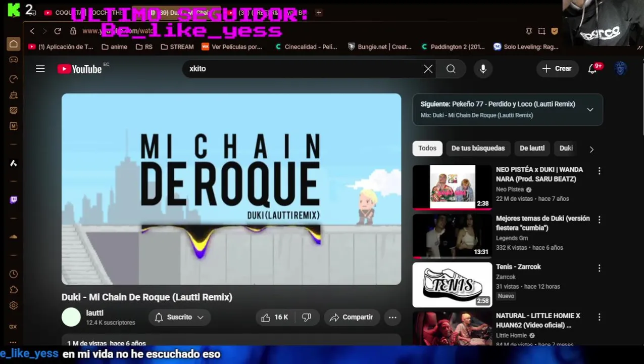Open options for NATURAL - LITTLE HOMIE video
Image resolution: width=644 pixels, height=364 pixels.
(600, 317)
